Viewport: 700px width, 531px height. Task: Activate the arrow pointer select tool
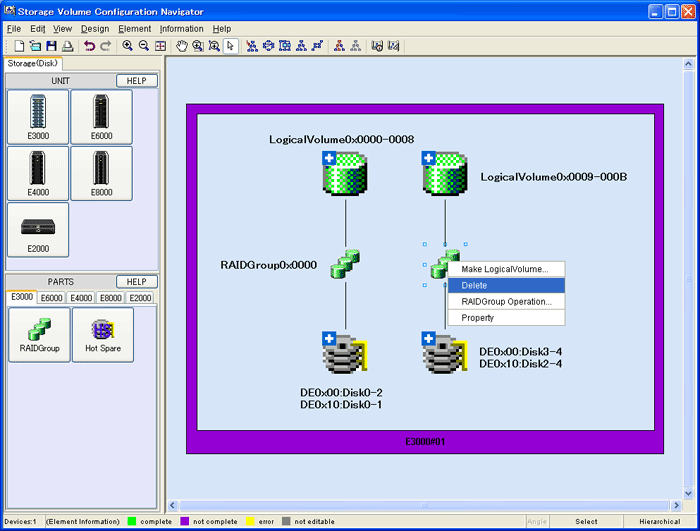pos(230,46)
